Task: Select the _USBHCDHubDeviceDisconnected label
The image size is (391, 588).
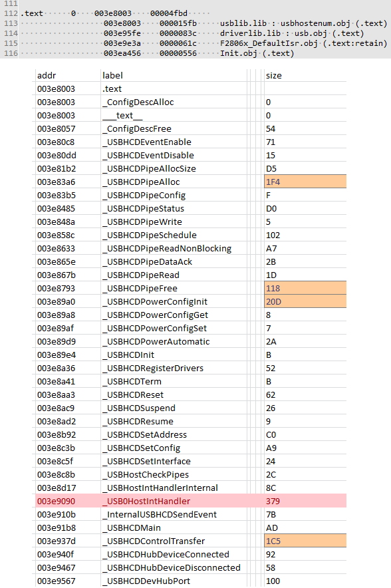Action: pyautogui.click(x=172, y=568)
